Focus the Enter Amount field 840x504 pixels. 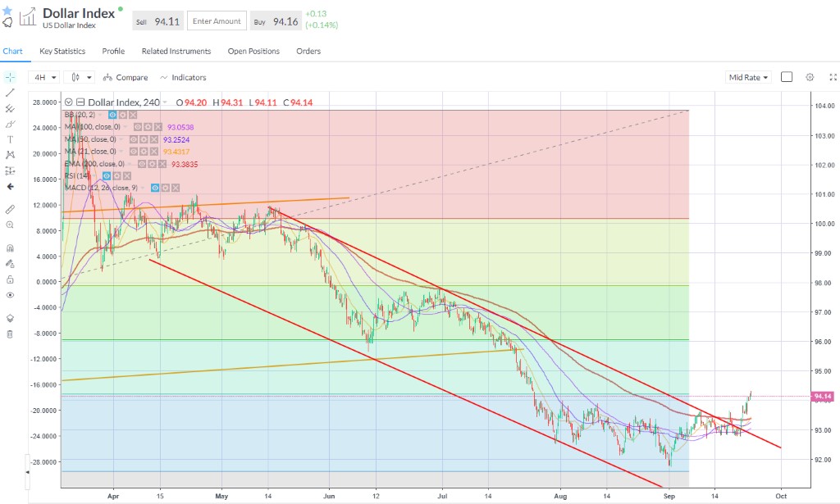point(217,20)
